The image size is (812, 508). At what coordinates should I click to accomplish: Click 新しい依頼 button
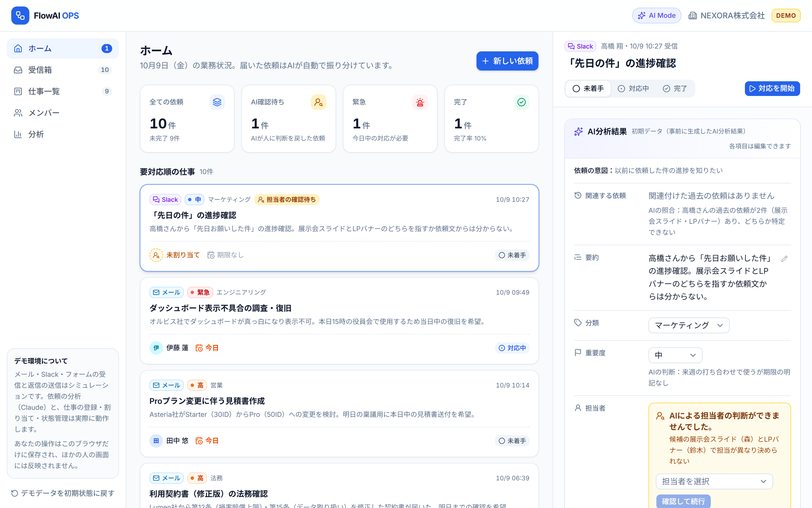pos(507,61)
